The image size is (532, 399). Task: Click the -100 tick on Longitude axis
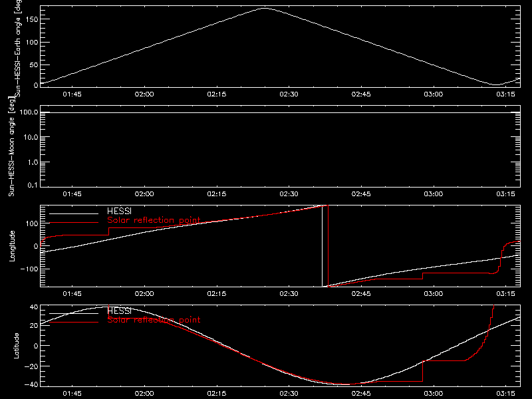click(x=29, y=269)
